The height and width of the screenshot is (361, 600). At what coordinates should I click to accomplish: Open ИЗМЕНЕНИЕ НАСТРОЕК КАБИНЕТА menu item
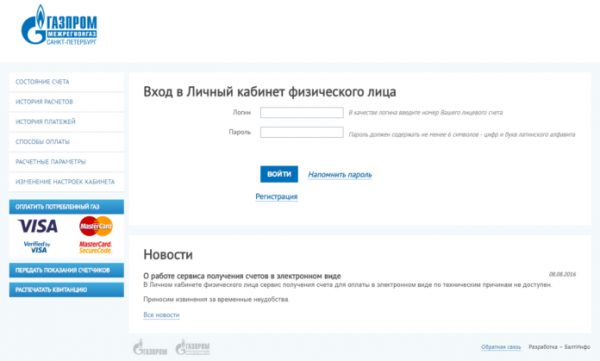[67, 181]
